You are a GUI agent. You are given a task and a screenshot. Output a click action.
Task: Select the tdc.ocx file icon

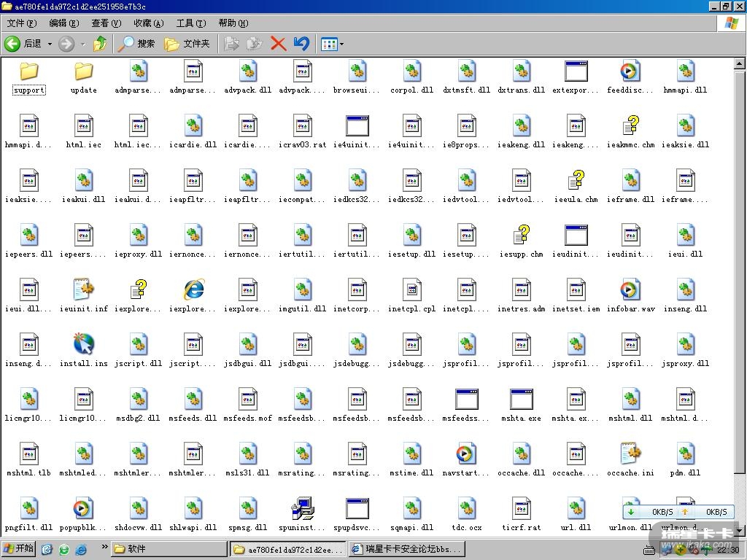pyautogui.click(x=466, y=508)
